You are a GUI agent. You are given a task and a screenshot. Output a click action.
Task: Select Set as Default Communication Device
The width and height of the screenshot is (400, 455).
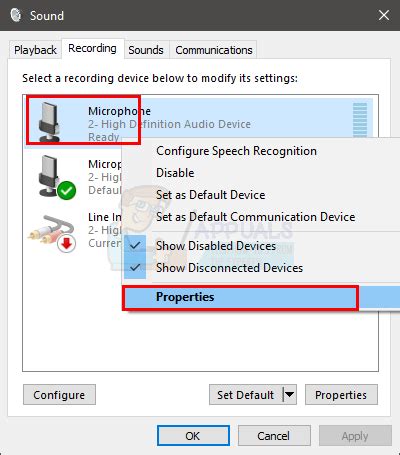click(256, 217)
